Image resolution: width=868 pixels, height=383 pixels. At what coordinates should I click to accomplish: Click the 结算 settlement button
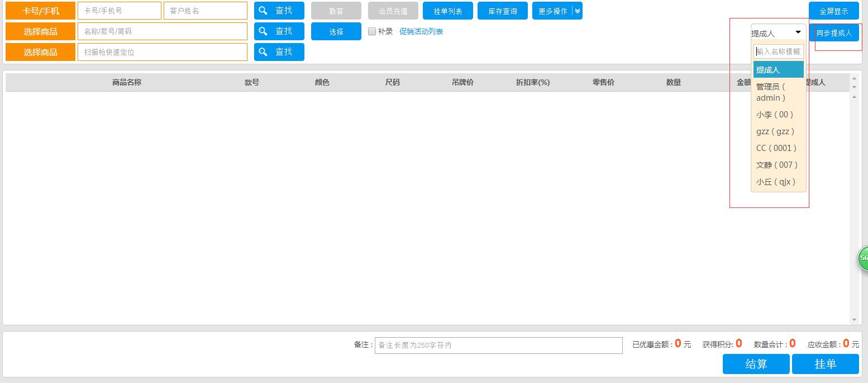point(756,364)
